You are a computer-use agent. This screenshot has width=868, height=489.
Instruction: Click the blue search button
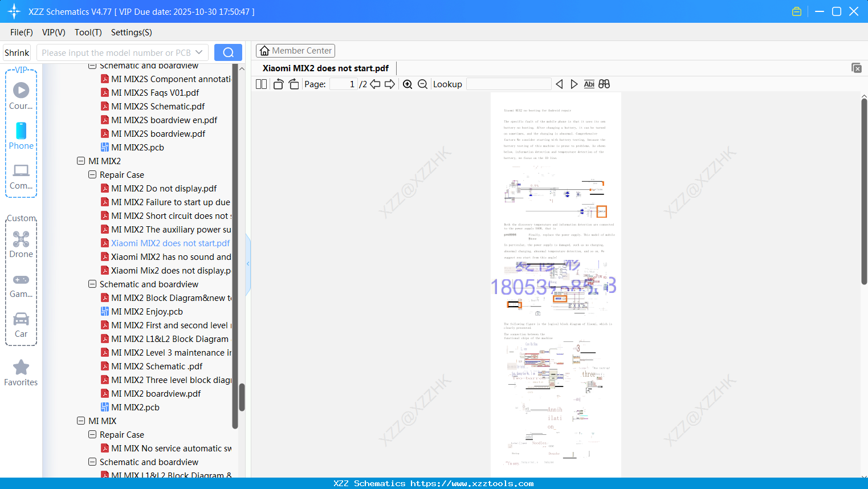tap(228, 52)
